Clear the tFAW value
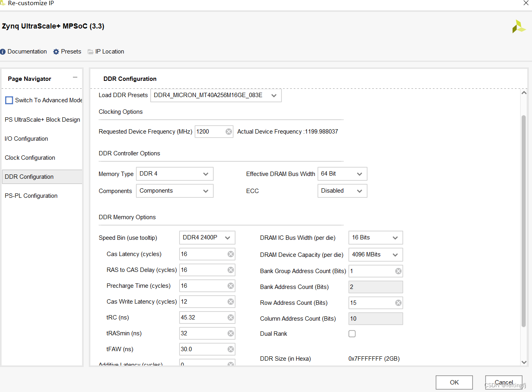532x392 pixels. (x=231, y=349)
